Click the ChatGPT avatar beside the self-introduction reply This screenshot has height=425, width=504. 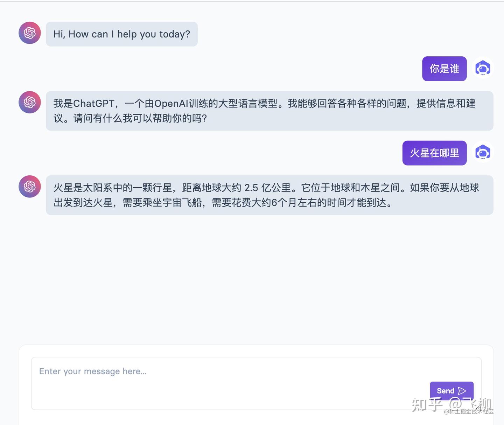[29, 102]
